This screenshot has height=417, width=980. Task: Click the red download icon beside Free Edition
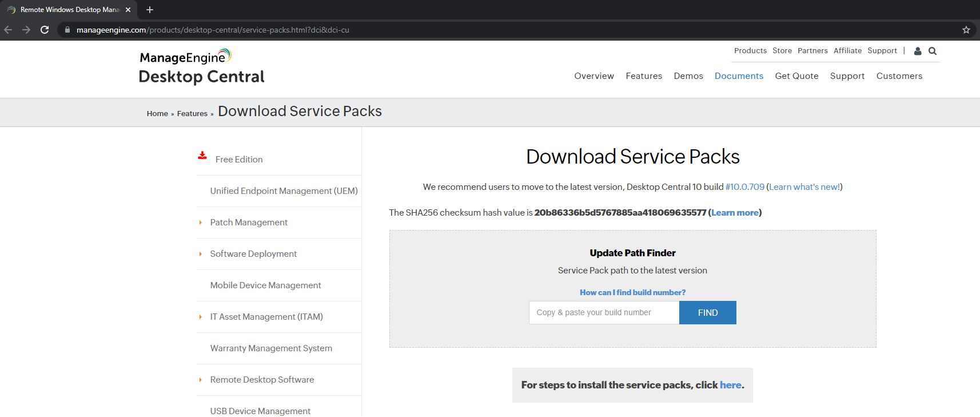(202, 156)
